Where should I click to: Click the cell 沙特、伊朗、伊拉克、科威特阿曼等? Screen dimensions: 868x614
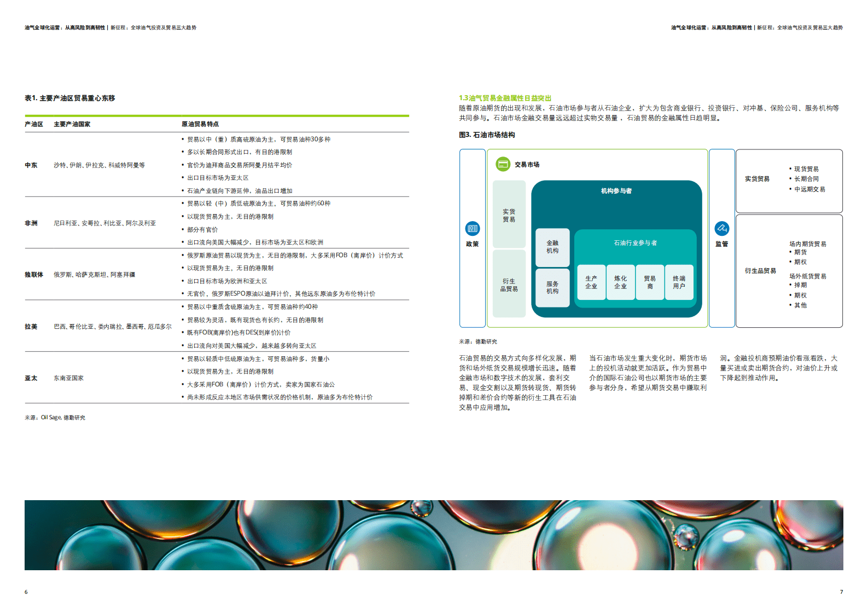[99, 165]
